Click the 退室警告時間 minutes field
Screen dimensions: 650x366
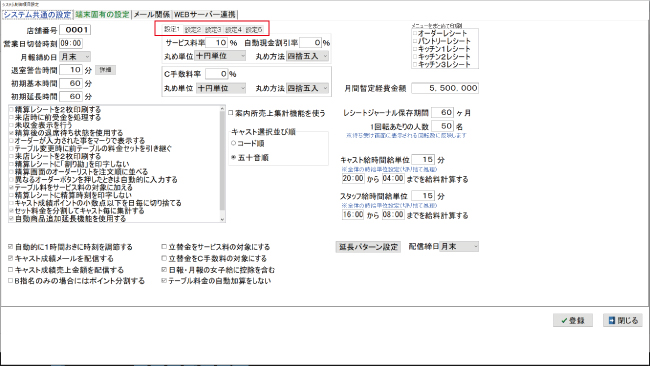(x=71, y=70)
